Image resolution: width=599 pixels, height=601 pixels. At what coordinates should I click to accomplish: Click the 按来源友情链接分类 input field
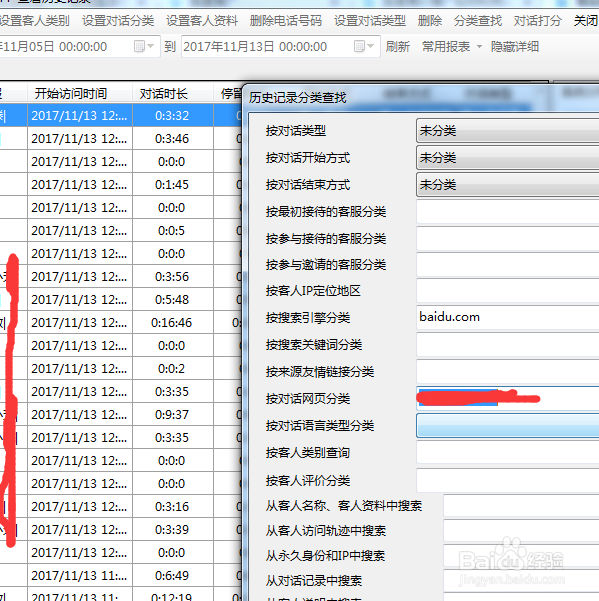pos(507,371)
